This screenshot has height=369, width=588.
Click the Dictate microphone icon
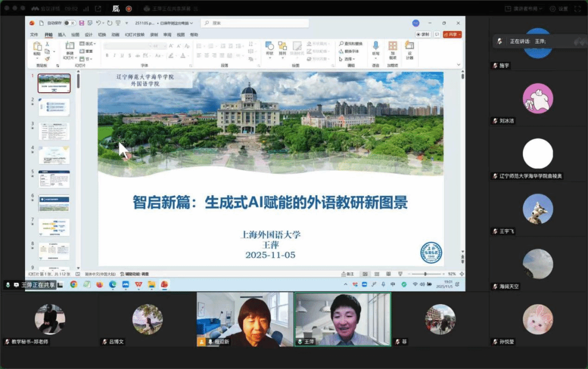tap(376, 47)
